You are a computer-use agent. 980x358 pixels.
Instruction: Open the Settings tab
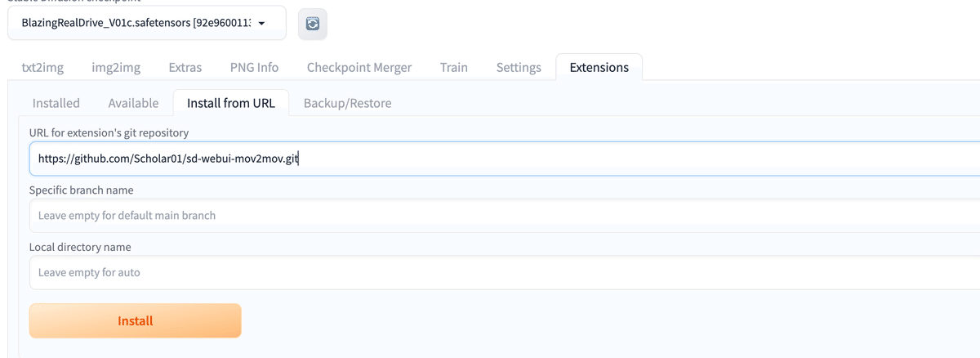point(519,67)
